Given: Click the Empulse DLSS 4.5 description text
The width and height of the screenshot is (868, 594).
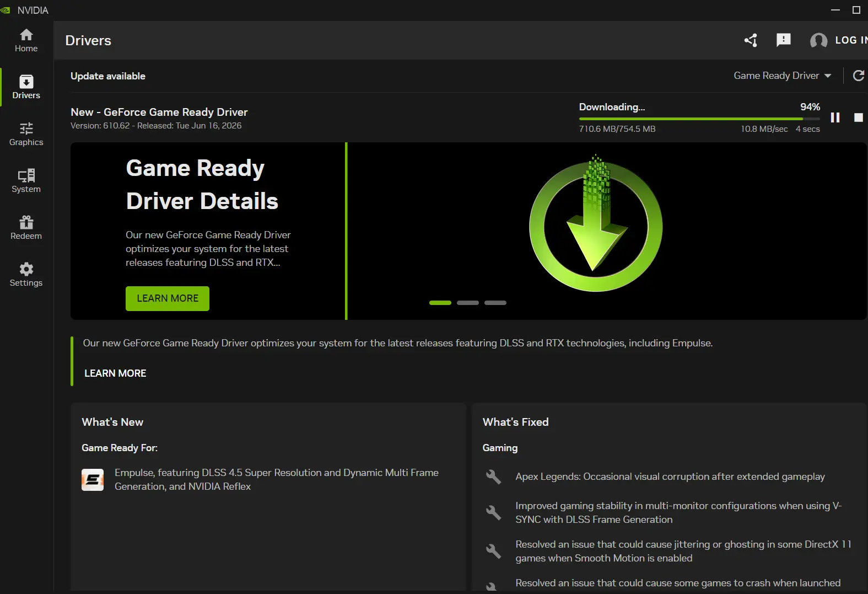Looking at the screenshot, I should point(277,480).
